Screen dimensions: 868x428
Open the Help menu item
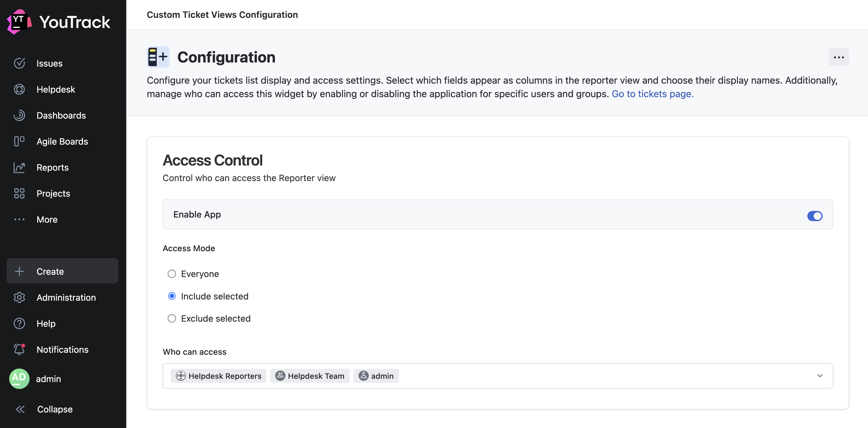46,323
